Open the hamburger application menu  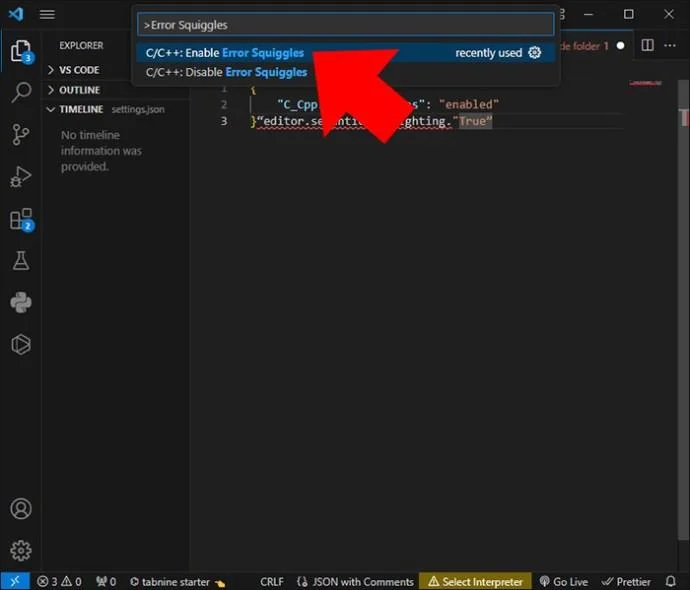pos(47,15)
